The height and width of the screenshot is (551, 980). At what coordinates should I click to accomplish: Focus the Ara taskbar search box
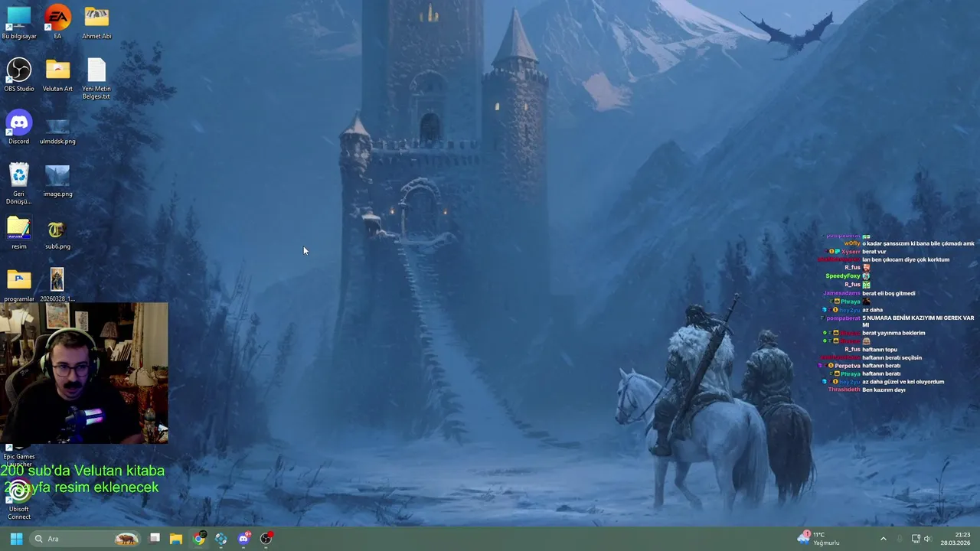pos(86,539)
